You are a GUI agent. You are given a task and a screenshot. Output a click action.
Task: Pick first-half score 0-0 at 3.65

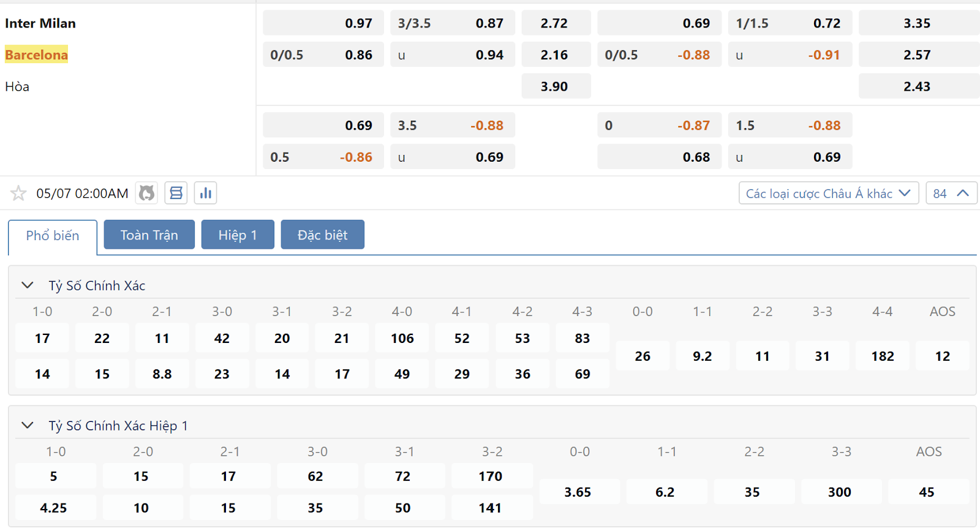(x=579, y=492)
